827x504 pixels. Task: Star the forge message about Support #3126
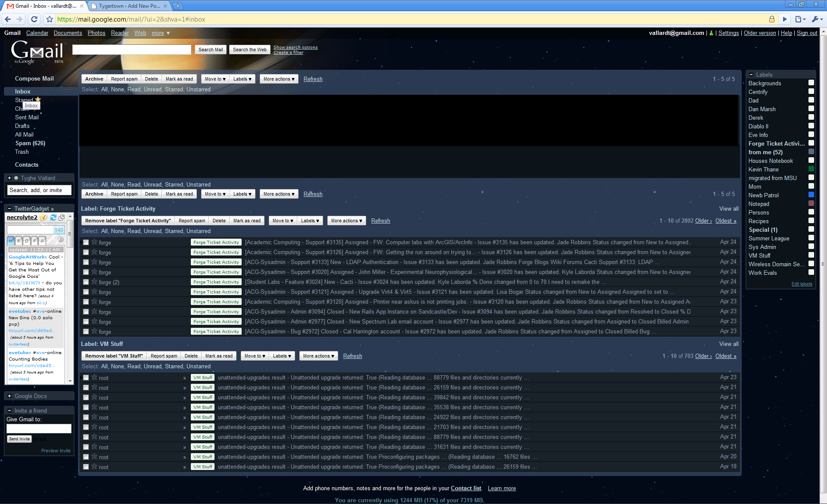click(94, 252)
